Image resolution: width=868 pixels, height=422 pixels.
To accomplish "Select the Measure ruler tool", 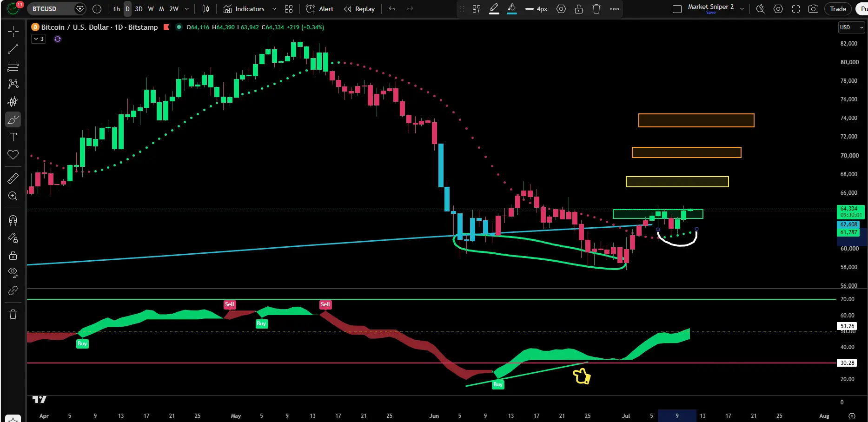I will 13,178.
